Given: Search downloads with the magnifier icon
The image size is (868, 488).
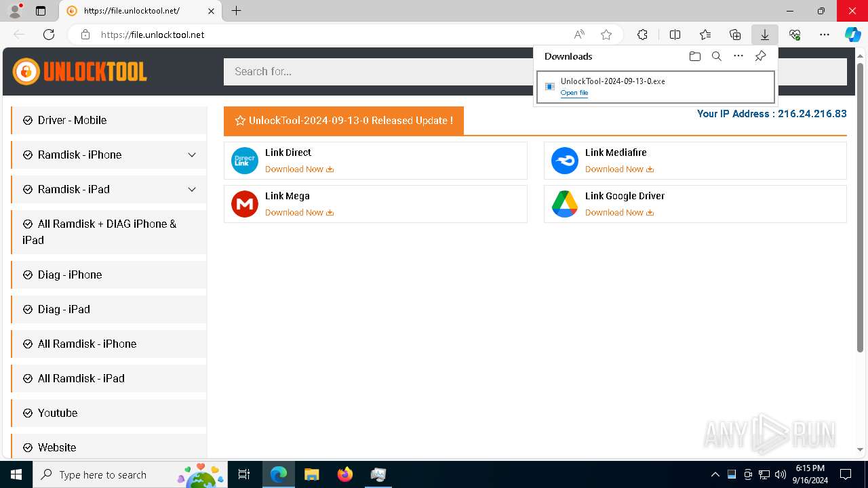Looking at the screenshot, I should pyautogui.click(x=716, y=56).
